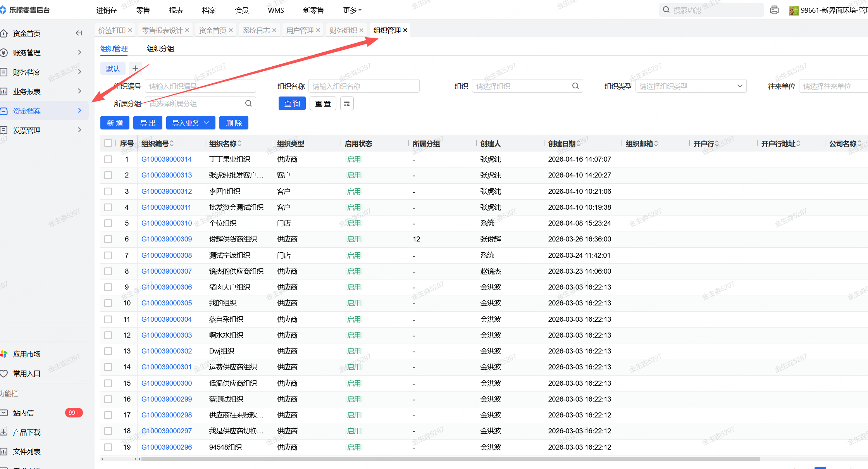Sort by 组织编号 column sort icon
This screenshot has width=868, height=469.
(172, 144)
